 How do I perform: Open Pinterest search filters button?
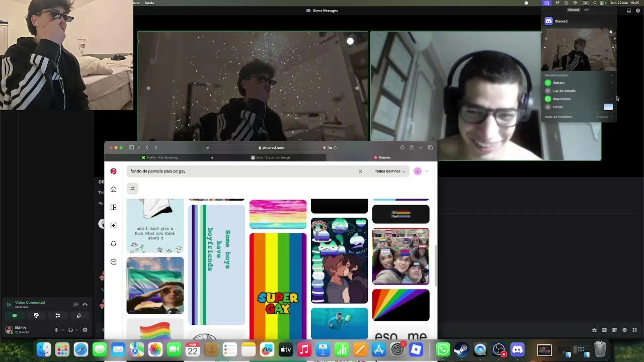pyautogui.click(x=132, y=189)
